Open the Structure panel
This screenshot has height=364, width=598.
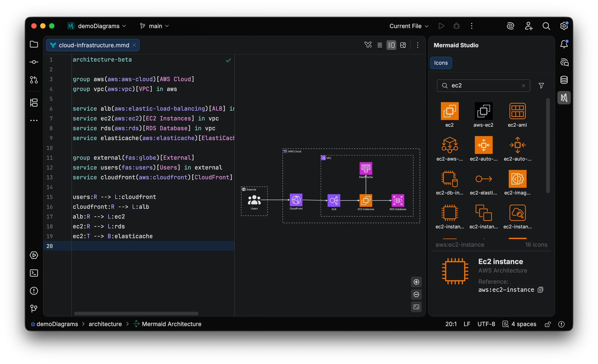34,103
